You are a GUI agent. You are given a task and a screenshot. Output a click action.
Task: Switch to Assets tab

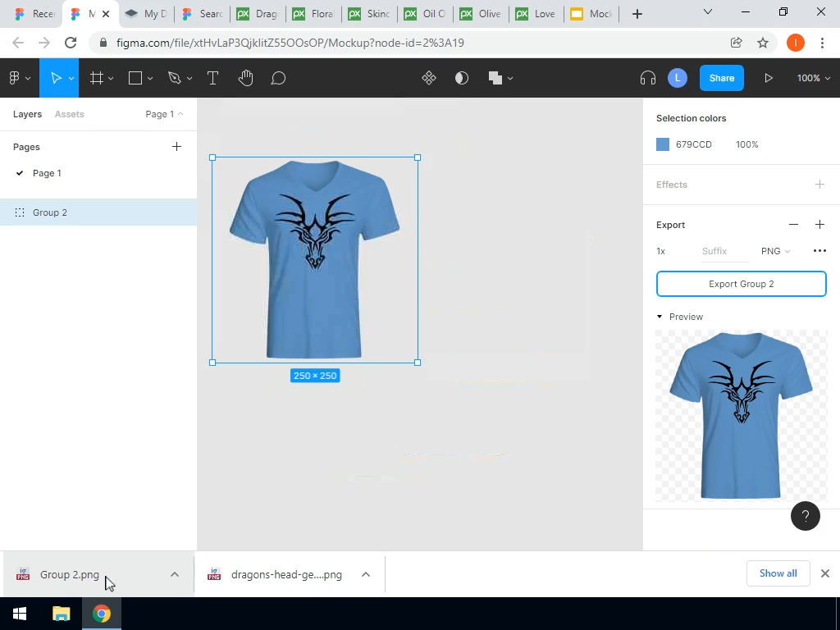tap(69, 114)
